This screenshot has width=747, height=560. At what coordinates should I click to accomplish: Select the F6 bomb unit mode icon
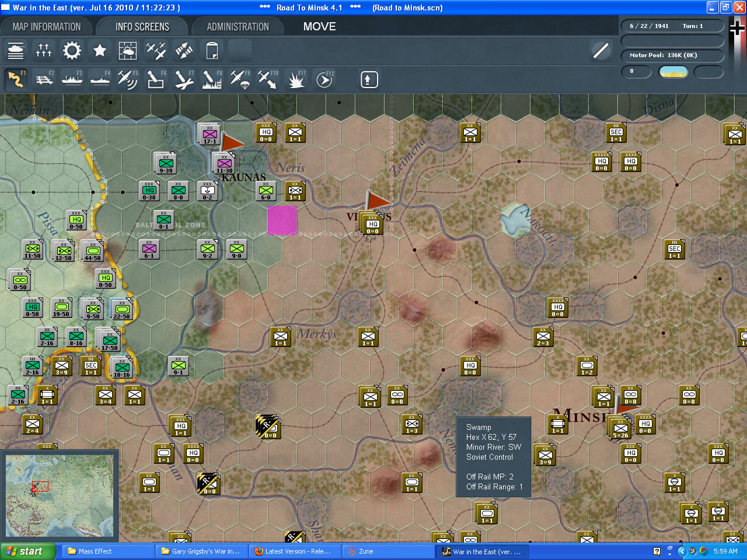pos(156,79)
